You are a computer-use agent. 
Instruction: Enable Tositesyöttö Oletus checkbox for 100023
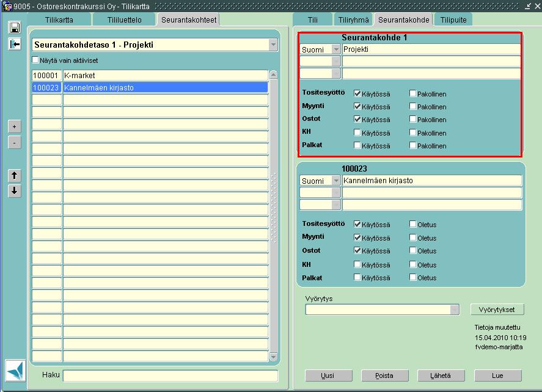(x=412, y=224)
